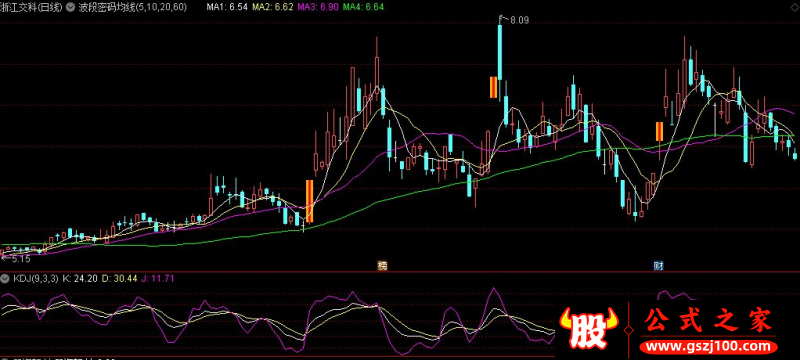The width and height of the screenshot is (800, 360).
Task: Click the 8.09 high price label
Action: pos(519,20)
